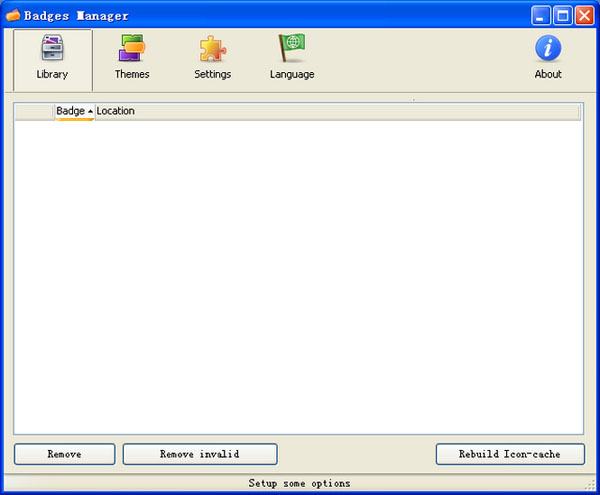Image resolution: width=600 pixels, height=495 pixels.
Task: Close the Badges Manager window
Action: (584, 16)
